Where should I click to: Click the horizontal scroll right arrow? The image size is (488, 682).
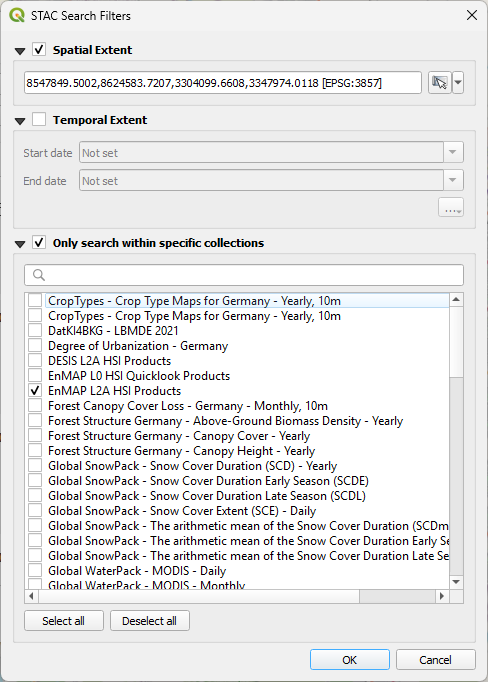(442, 596)
